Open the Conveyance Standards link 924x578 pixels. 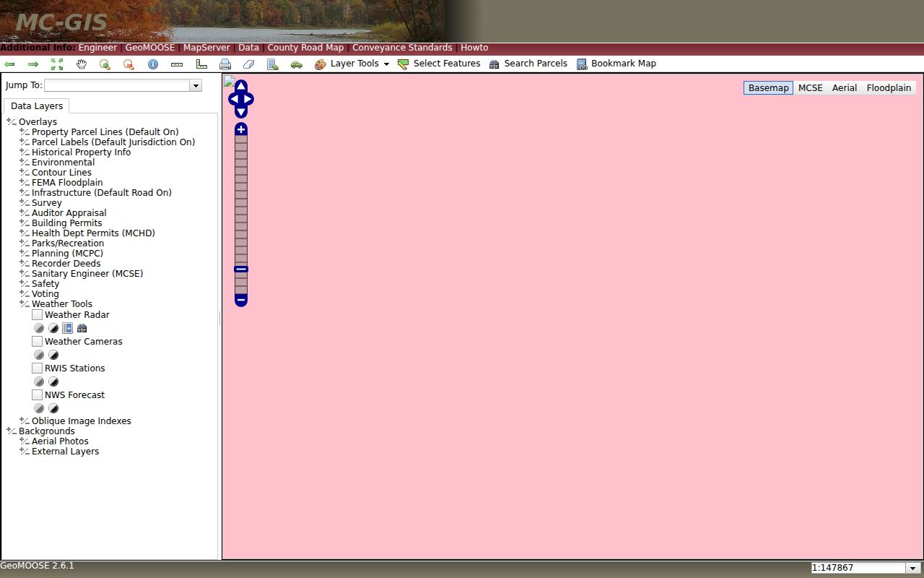pyautogui.click(x=402, y=48)
